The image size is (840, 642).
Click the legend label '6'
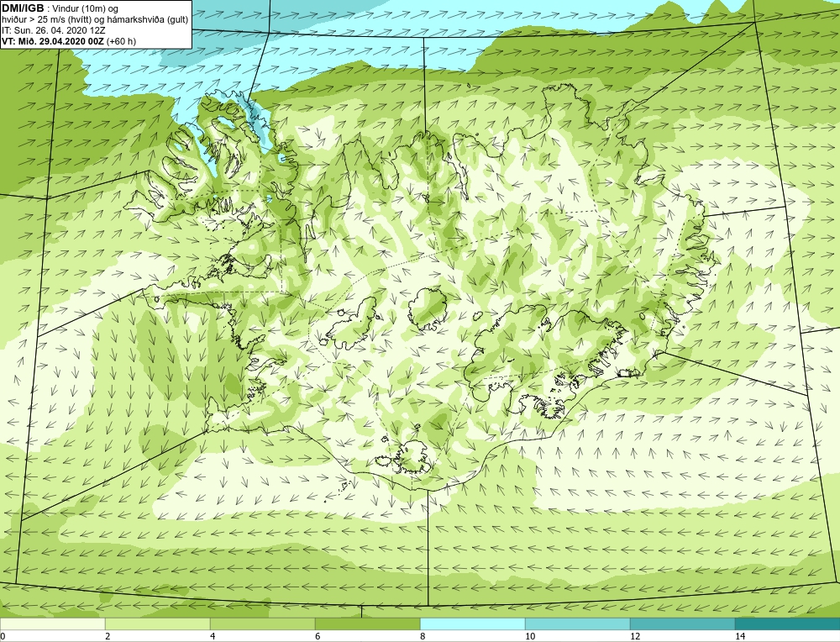tap(318, 636)
